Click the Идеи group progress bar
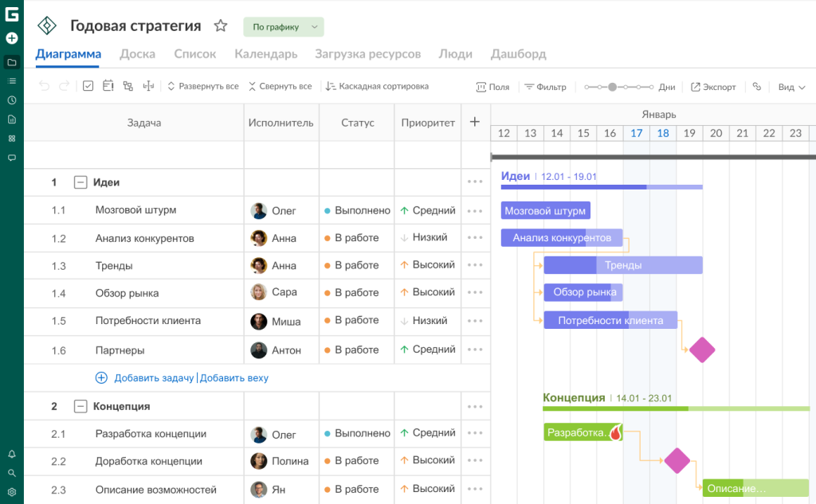Image resolution: width=816 pixels, height=504 pixels. [602, 187]
